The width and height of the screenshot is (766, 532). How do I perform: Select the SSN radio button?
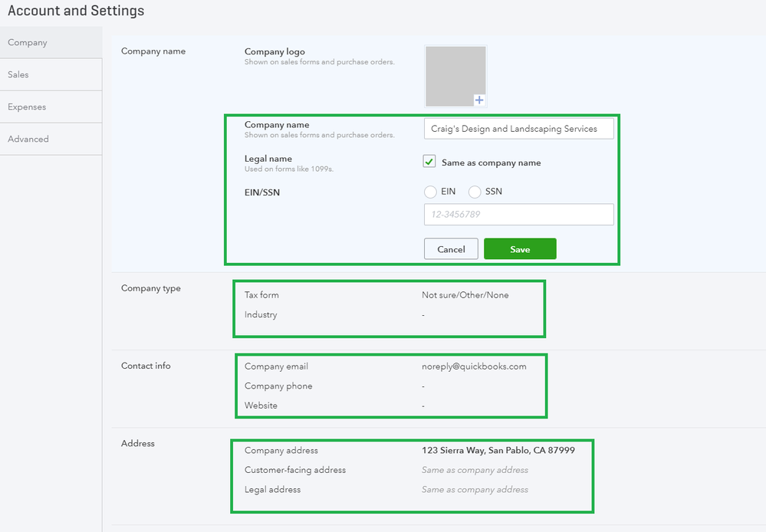[475, 192]
